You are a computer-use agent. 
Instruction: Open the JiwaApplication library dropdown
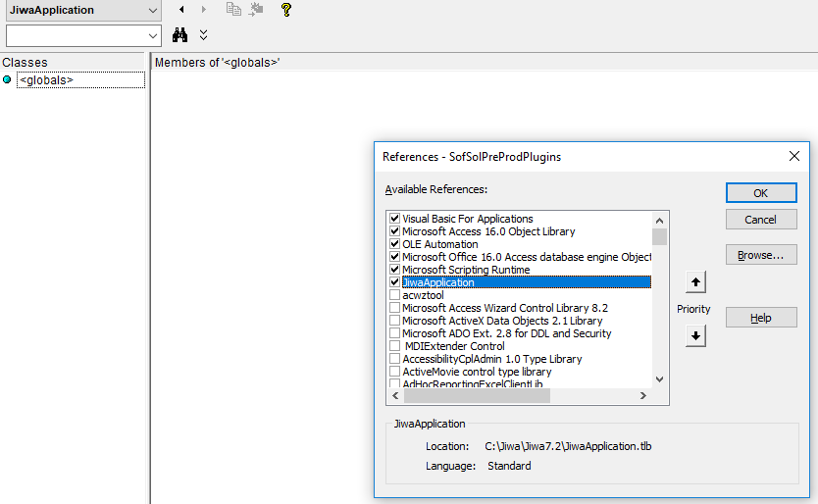[152, 10]
